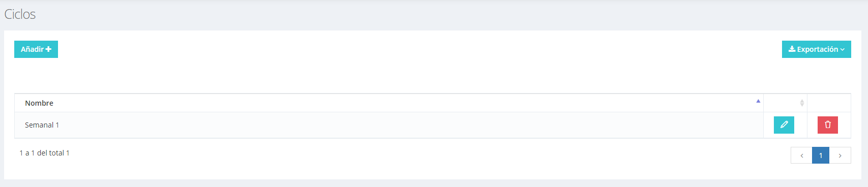This screenshot has width=868, height=187.
Task: Select page 1 in the pagination
Action: [x=821, y=155]
